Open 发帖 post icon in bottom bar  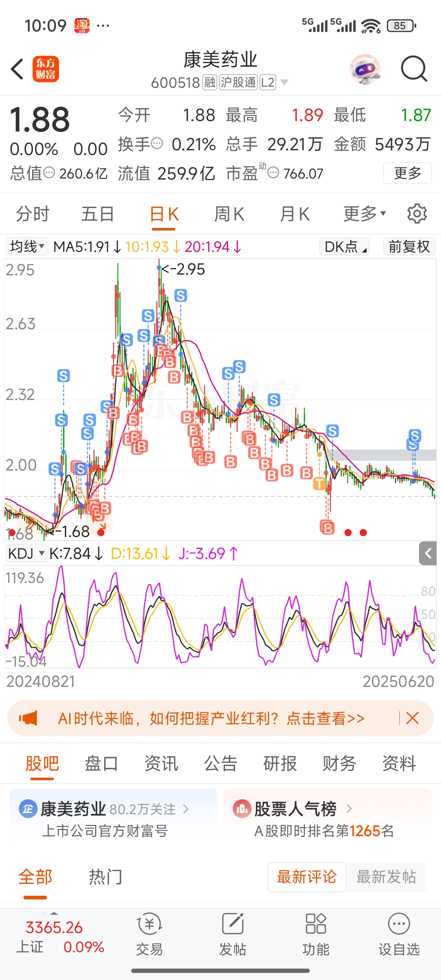click(x=232, y=924)
